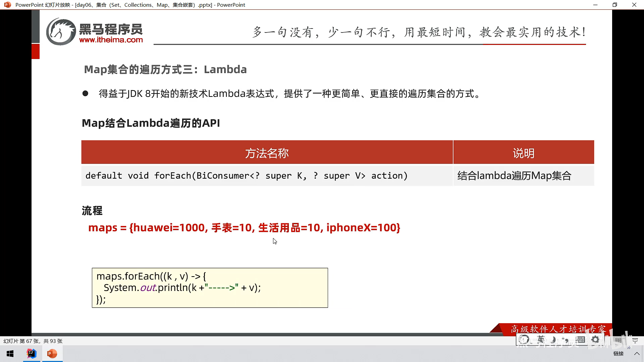Expand the links toolbar double chevron
Screen dimensions: 644x362
[629, 348]
